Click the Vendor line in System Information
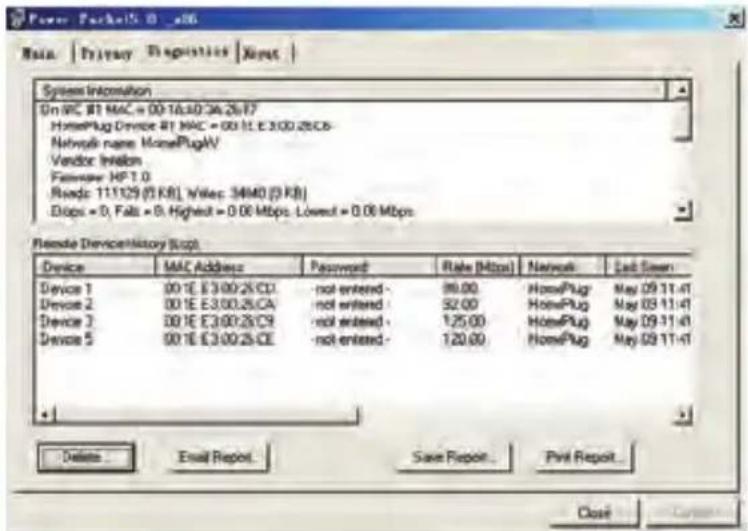Screen dimensions: 748x531 point(96,160)
